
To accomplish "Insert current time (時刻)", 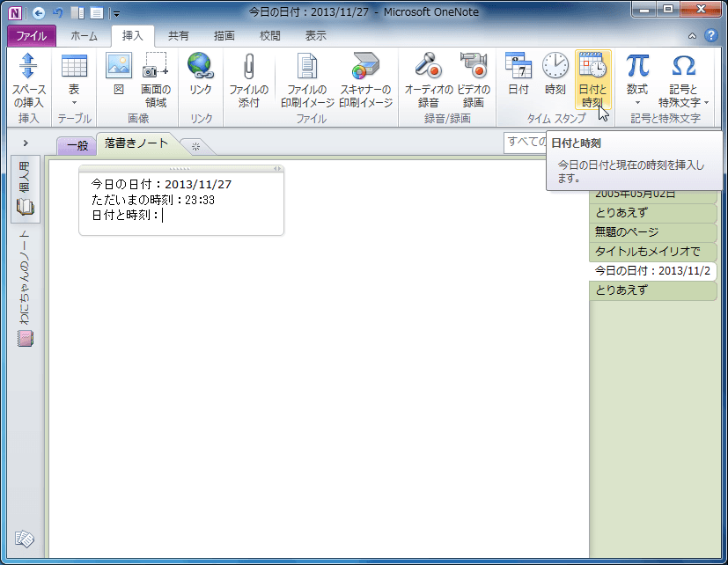I will (555, 74).
